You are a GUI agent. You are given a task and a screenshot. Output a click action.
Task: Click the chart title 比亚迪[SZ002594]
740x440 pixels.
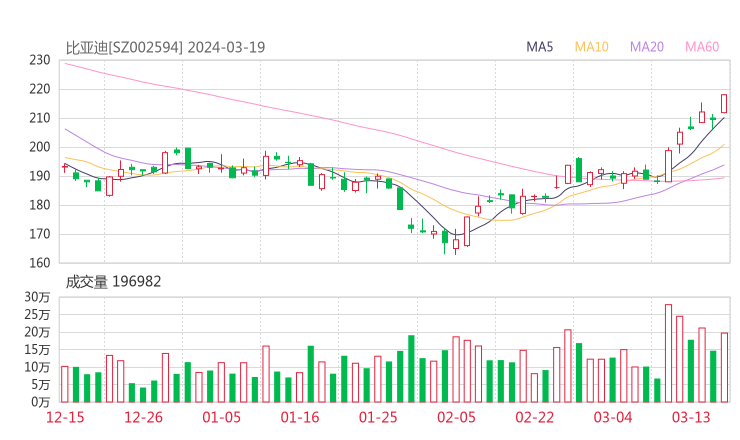click(125, 47)
